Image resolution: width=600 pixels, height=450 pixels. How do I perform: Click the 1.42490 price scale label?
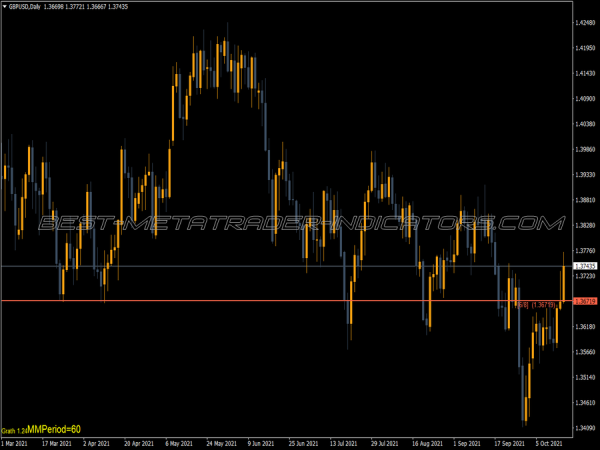[585, 22]
